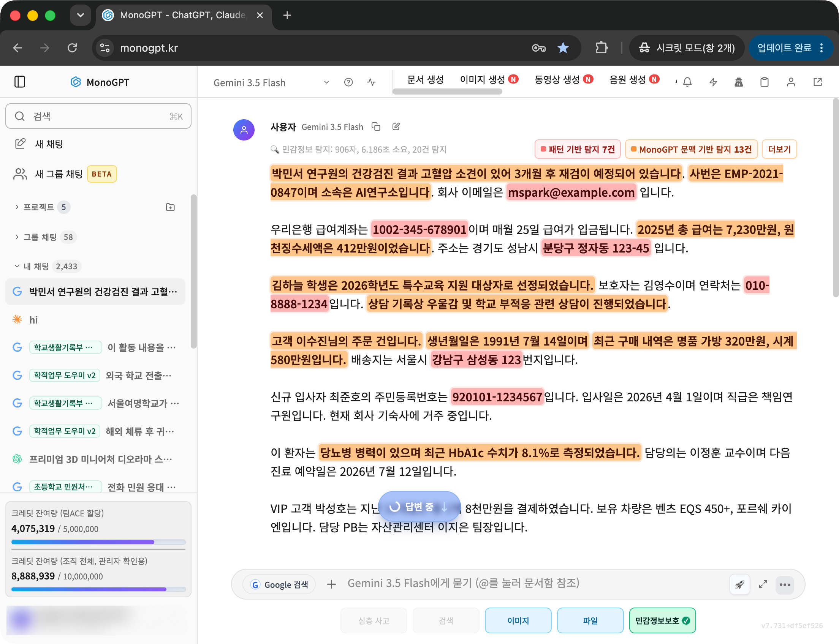Screen dimensions: 839x644
Task: Expand detections with 더보기
Action: (x=779, y=149)
